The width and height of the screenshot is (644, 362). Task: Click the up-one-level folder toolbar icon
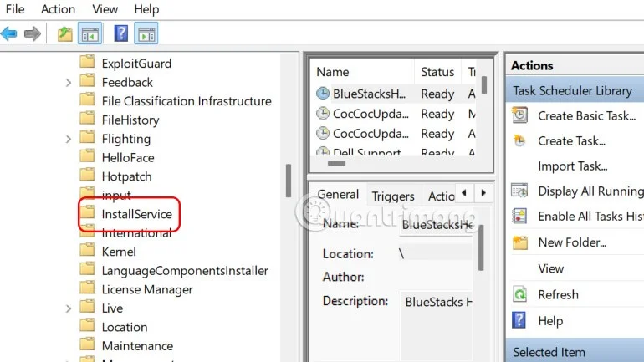pyautogui.click(x=64, y=33)
